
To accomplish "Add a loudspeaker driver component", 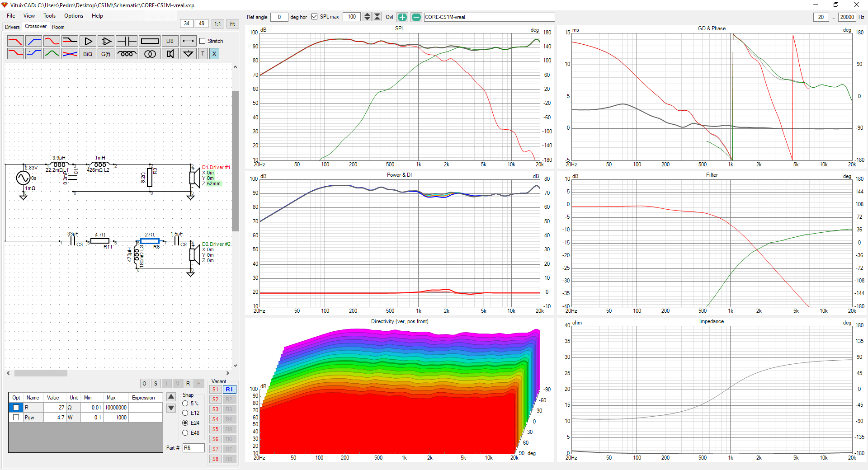I will tap(170, 54).
